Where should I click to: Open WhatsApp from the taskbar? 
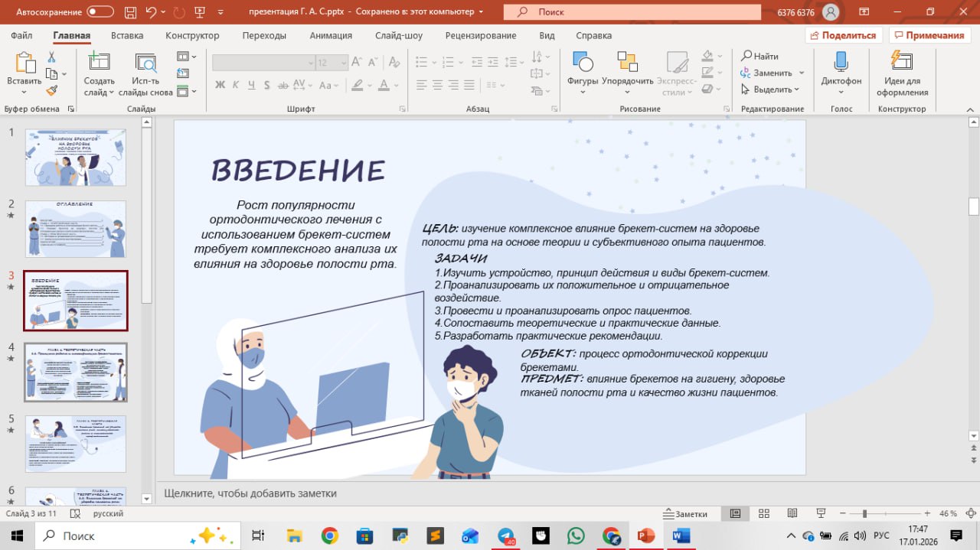576,535
